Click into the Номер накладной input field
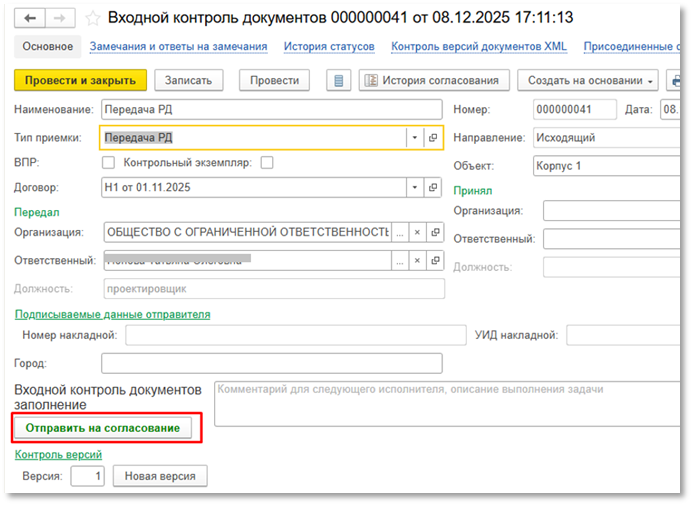 coord(295,335)
